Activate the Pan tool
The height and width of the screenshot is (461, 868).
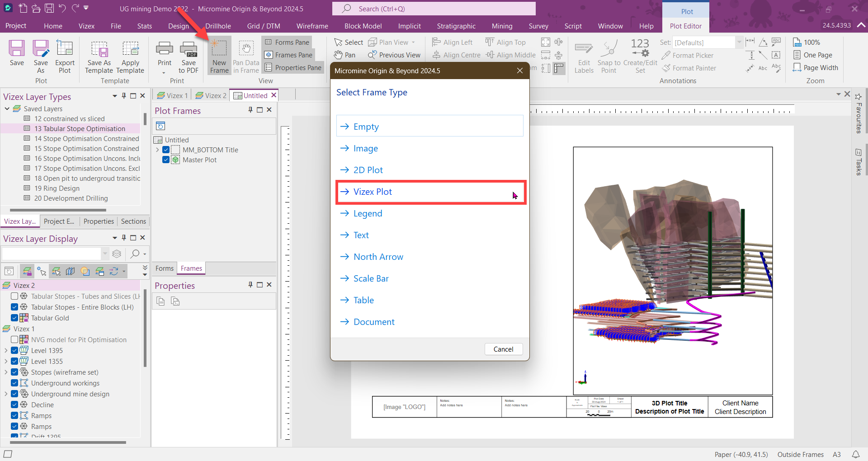tap(344, 55)
